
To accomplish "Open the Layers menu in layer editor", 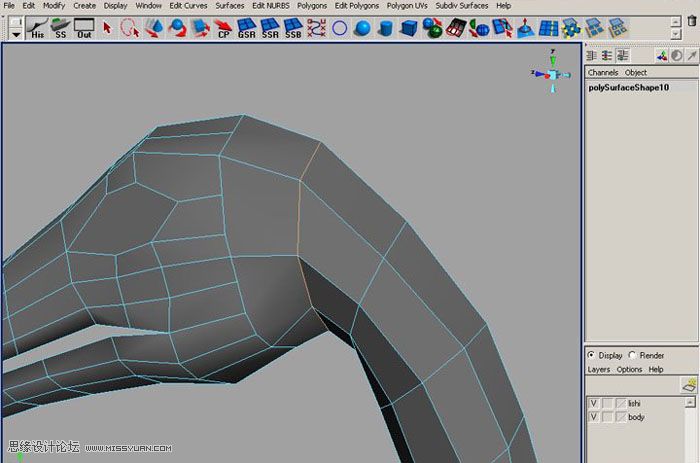I will 599,369.
